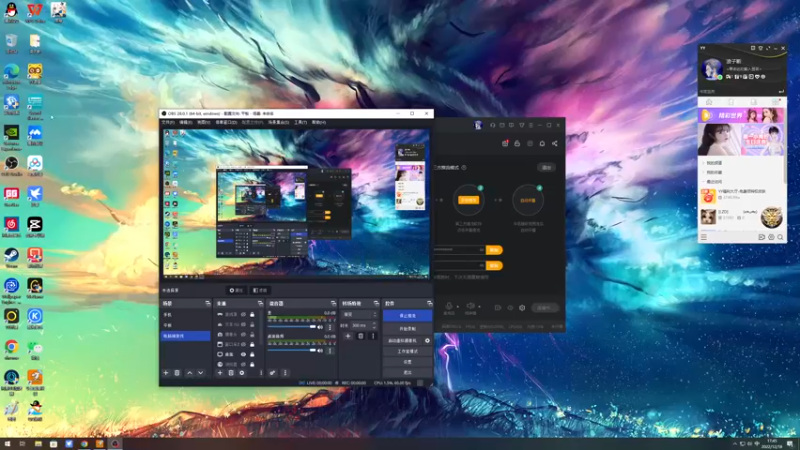Open hamburger menu at bottom of YY client
800x450 pixels.
(x=704, y=237)
